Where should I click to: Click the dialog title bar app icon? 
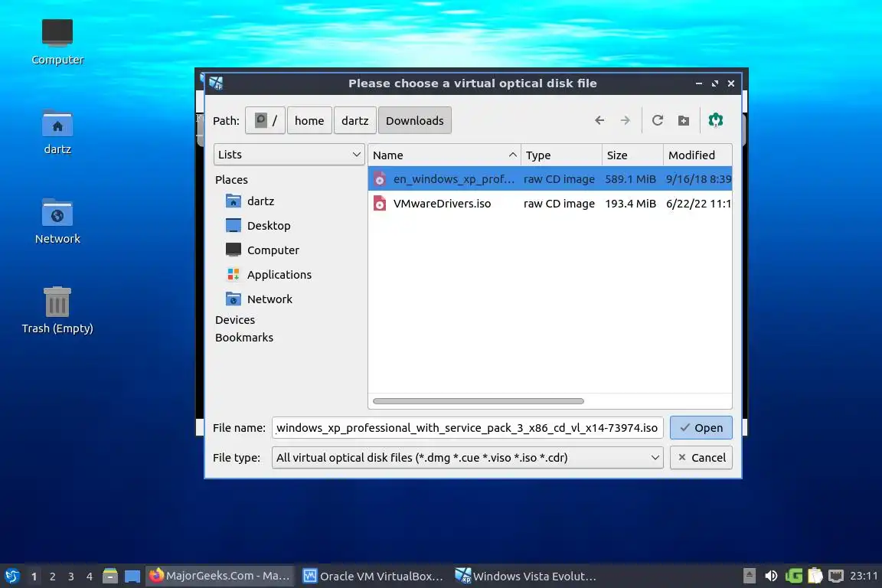[x=216, y=83]
